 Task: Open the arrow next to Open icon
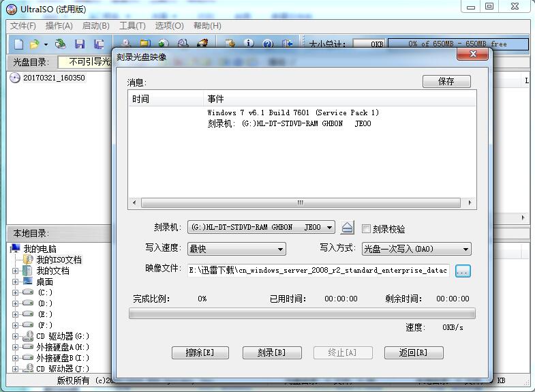[46, 44]
